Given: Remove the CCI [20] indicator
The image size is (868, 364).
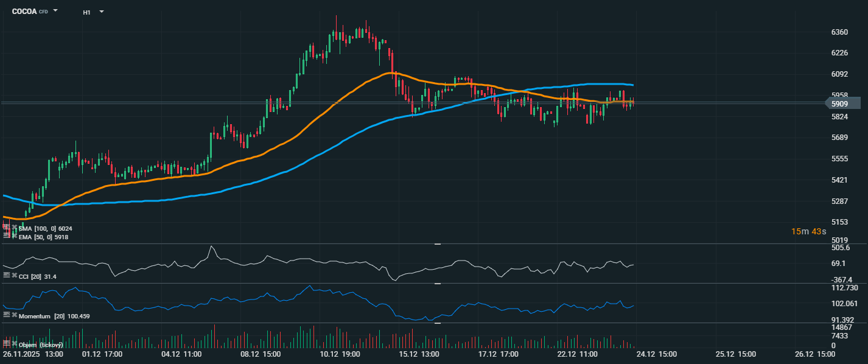Looking at the screenshot, I should pos(14,276).
